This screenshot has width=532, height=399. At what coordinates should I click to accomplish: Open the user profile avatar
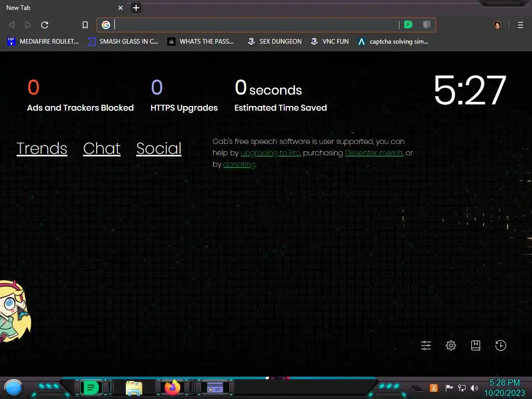[497, 25]
